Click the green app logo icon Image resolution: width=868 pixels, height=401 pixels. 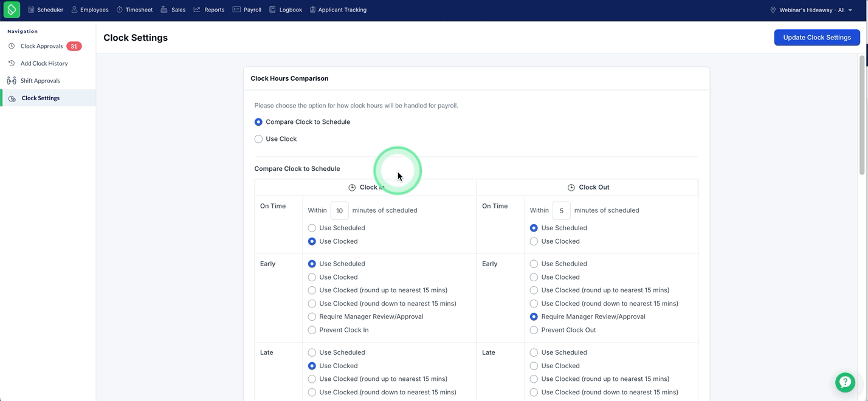pos(12,10)
